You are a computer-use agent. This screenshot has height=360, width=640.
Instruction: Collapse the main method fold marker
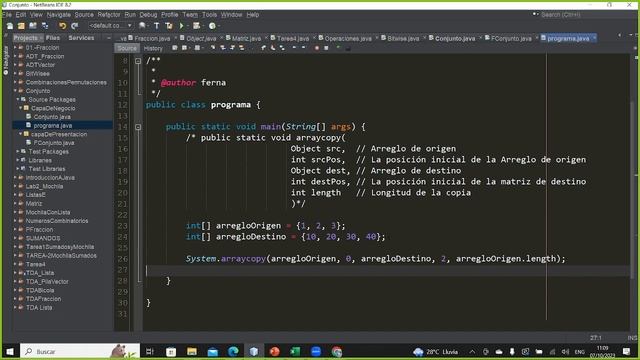tap(138, 127)
